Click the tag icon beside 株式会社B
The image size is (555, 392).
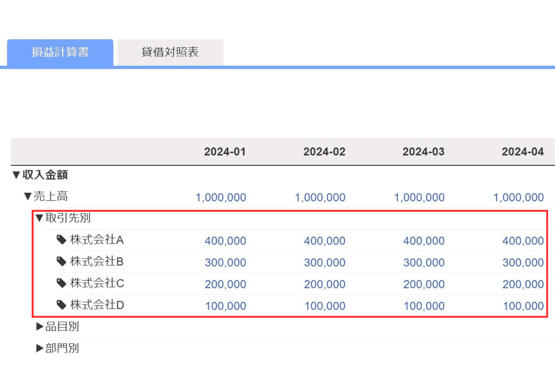(61, 261)
